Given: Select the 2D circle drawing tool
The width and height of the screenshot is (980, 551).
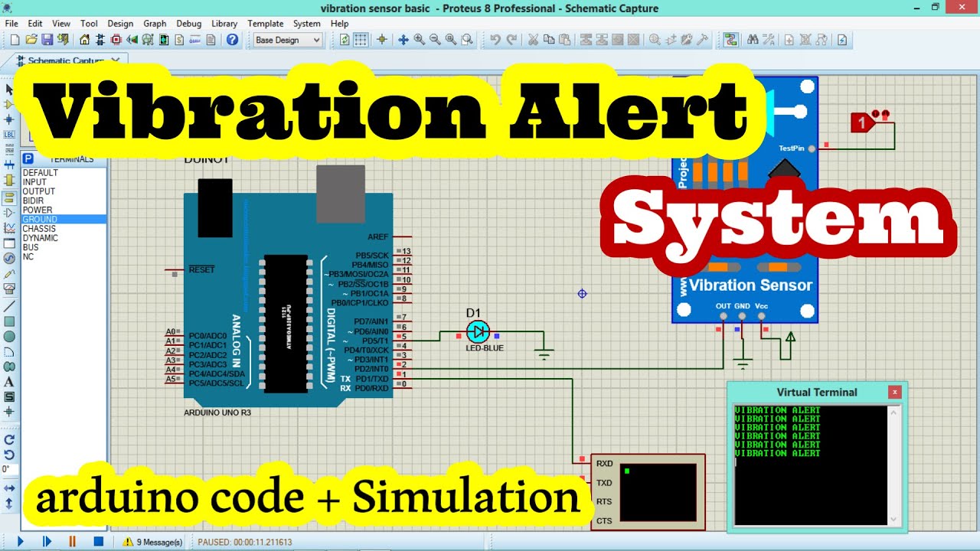Looking at the screenshot, I should click(x=9, y=336).
